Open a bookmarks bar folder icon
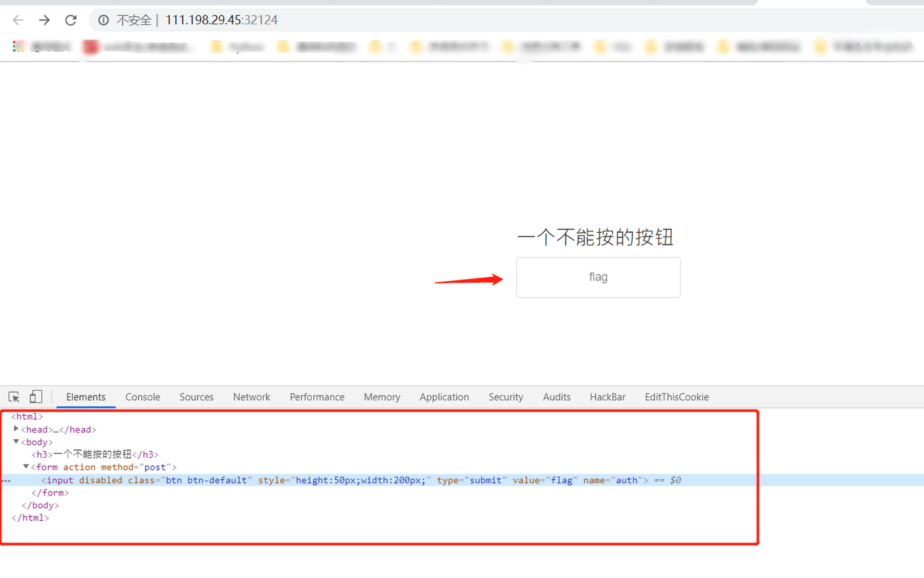 pyautogui.click(x=216, y=47)
